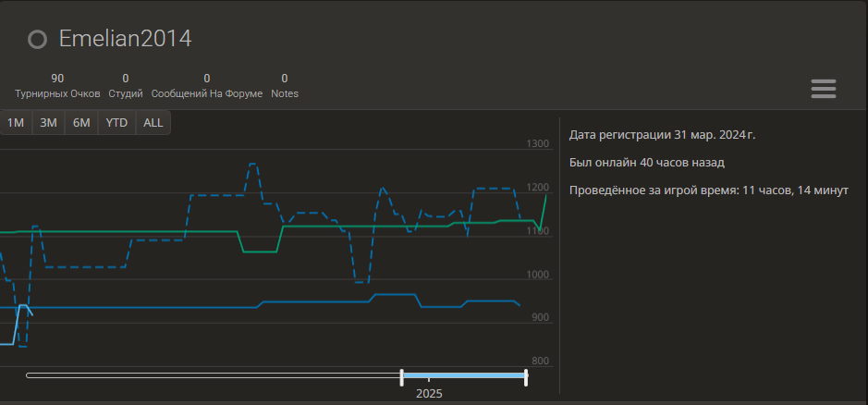Click the 1000 axis label
This screenshot has height=405, width=868.
pos(537,275)
